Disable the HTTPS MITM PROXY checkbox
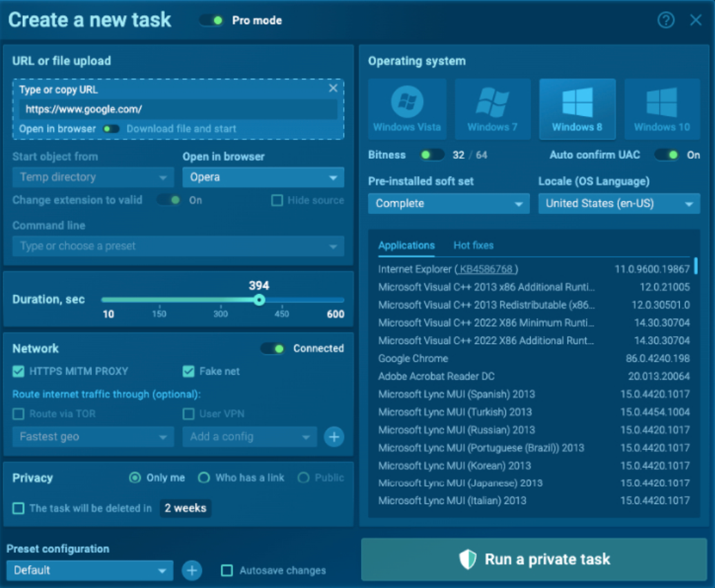This screenshot has height=588, width=715. pos(19,371)
